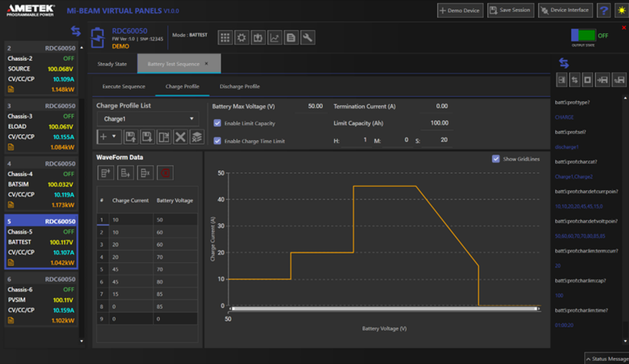This screenshot has width=629, height=364.
Task: Open the Charge1 profile dropdown
Action: [147, 119]
